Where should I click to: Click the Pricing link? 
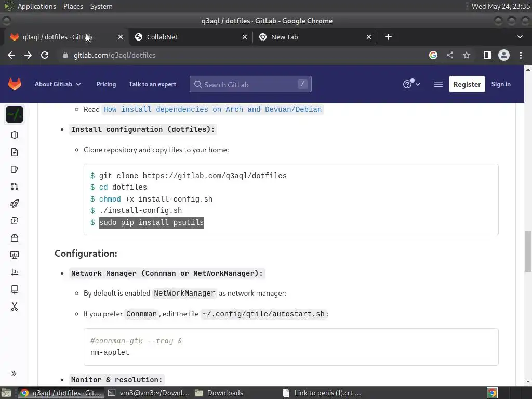pos(106,84)
